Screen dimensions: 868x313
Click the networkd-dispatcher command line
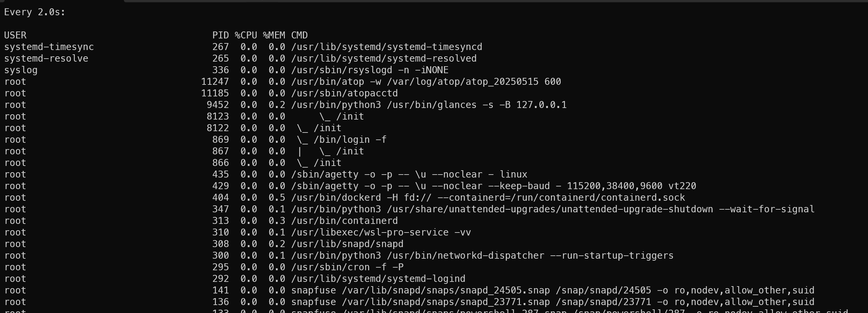(482, 256)
